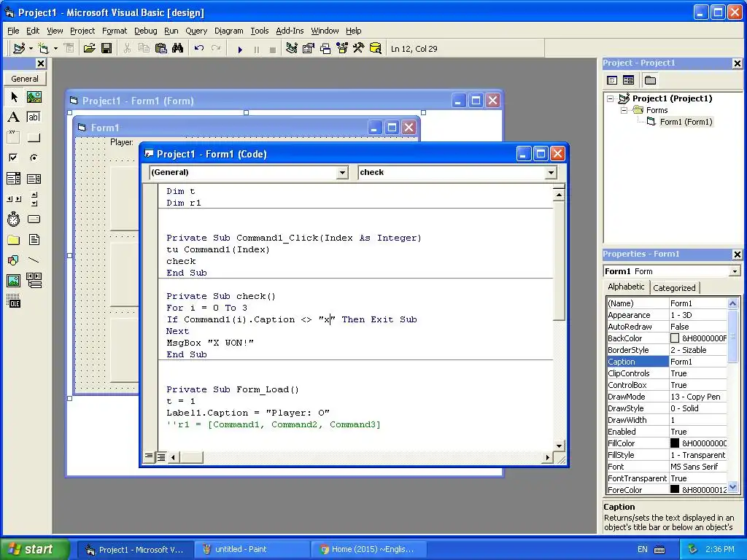Start the program with Run arrow
This screenshot has width=747, height=560.
point(240,49)
